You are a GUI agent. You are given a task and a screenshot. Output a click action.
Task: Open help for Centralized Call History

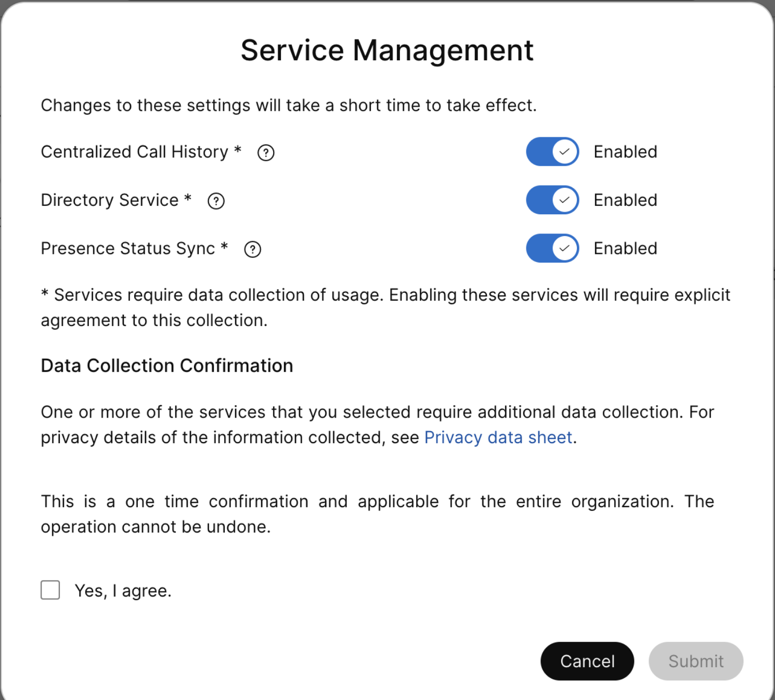click(x=265, y=152)
